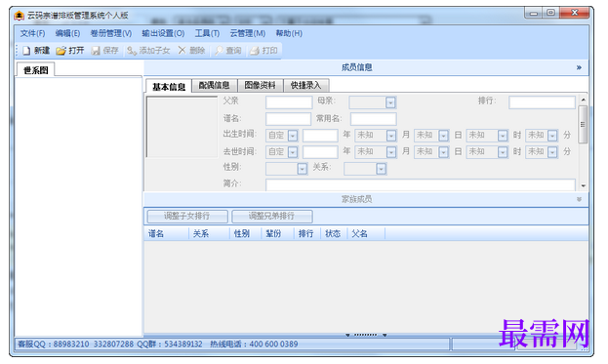Image resolution: width=608 pixels, height=364 pixels.
Task: Click the 简介 text field
Action: pos(421,184)
